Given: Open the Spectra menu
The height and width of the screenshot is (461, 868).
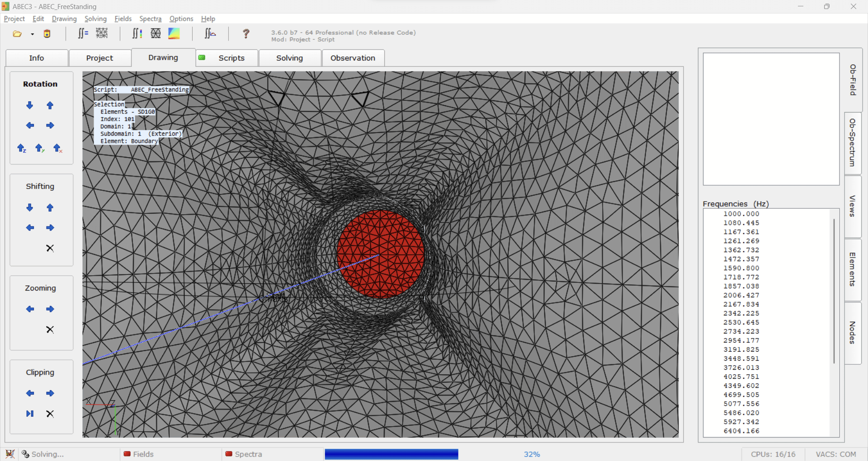Looking at the screenshot, I should (151, 19).
